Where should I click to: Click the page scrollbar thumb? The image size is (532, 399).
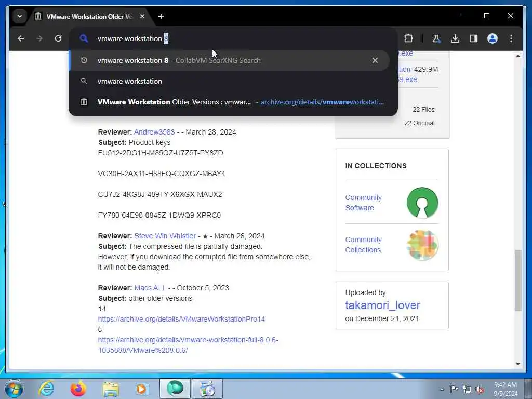point(518,280)
